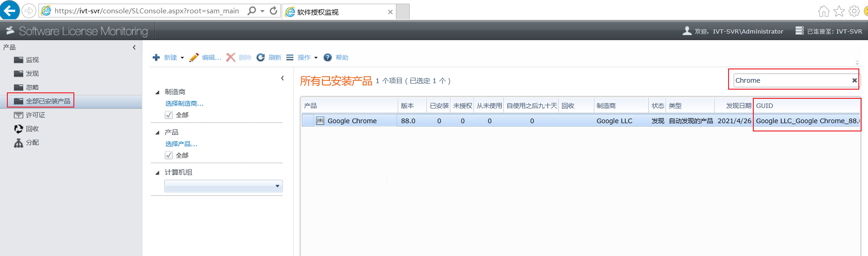Sort by 从未使用 column header
868x256 pixels.
coord(489,106)
